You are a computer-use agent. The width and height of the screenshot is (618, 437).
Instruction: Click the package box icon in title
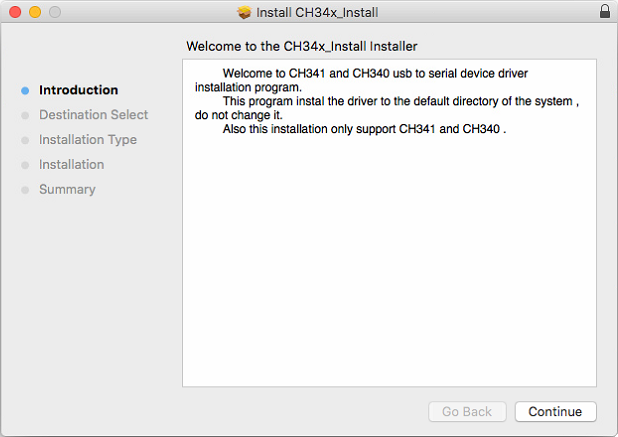pos(244,12)
